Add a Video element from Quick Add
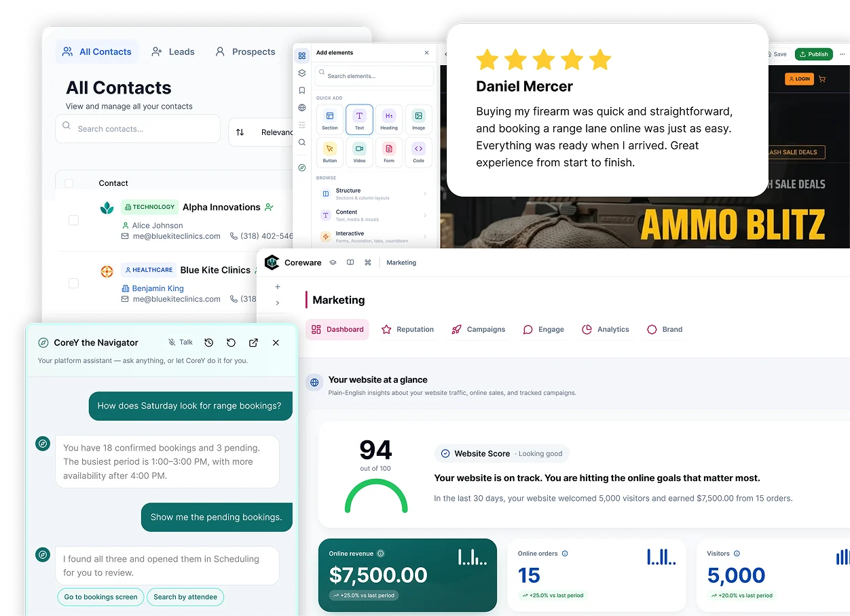This screenshot has width=850, height=616. click(359, 152)
